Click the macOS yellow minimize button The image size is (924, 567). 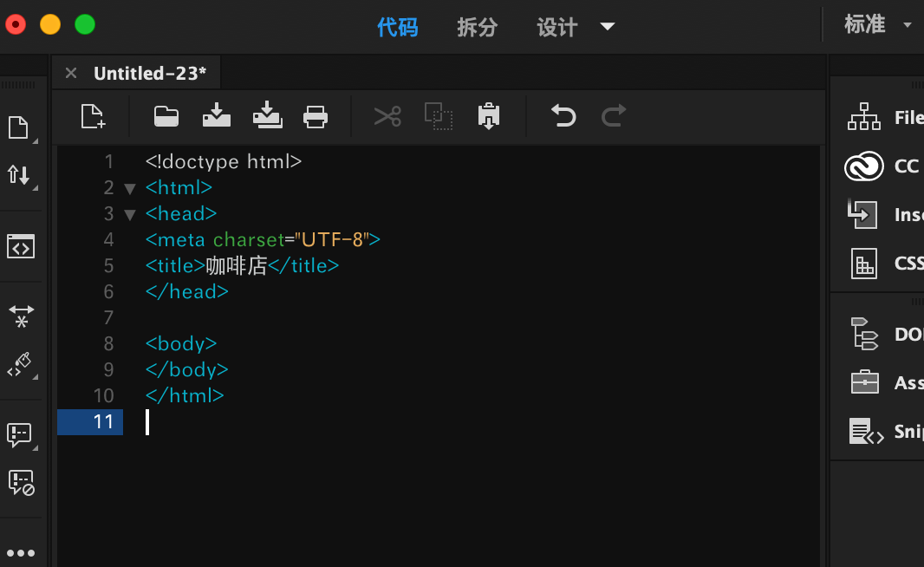pos(50,25)
